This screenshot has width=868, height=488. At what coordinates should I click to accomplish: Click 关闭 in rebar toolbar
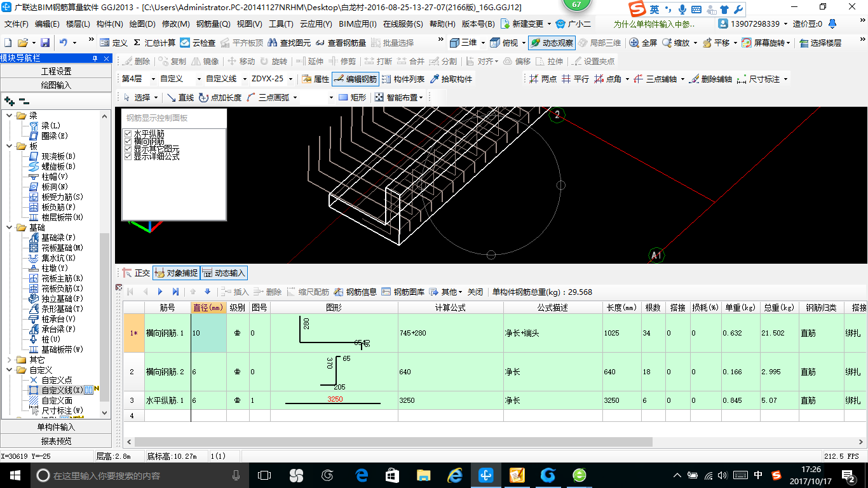click(x=475, y=292)
